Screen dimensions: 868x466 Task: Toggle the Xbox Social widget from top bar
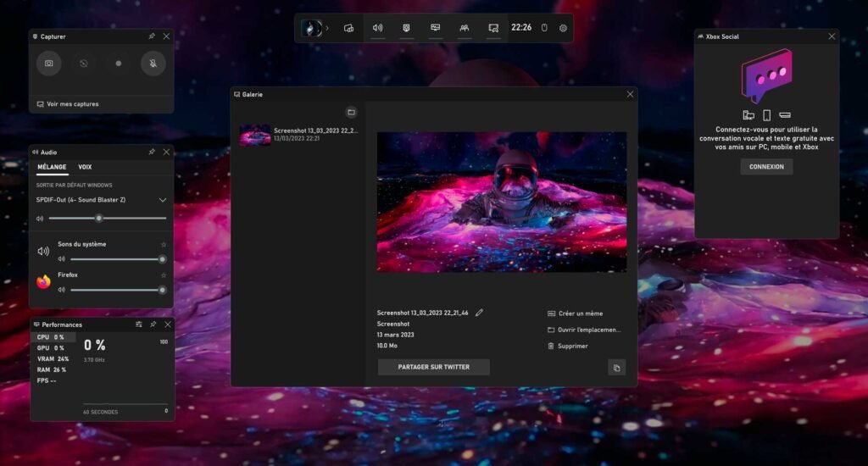coord(465,28)
